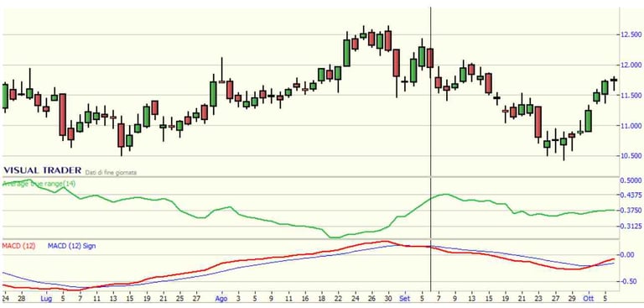This screenshot has width=644, height=308.
Task: Click the 'Dati di fine giornata' caption
Action: pos(111,173)
